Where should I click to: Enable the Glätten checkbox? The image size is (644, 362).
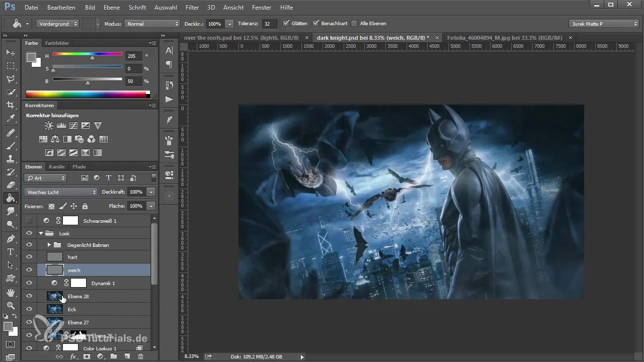coord(286,24)
